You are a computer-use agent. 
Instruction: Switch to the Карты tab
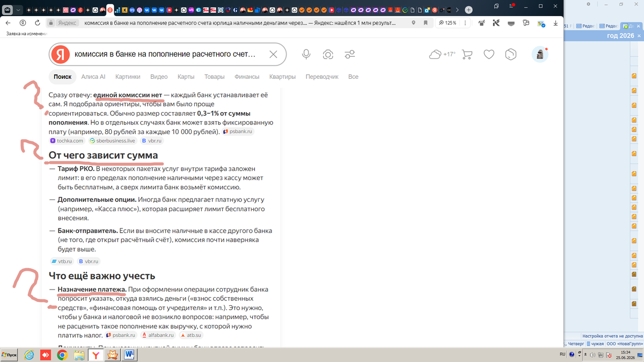[x=186, y=77]
